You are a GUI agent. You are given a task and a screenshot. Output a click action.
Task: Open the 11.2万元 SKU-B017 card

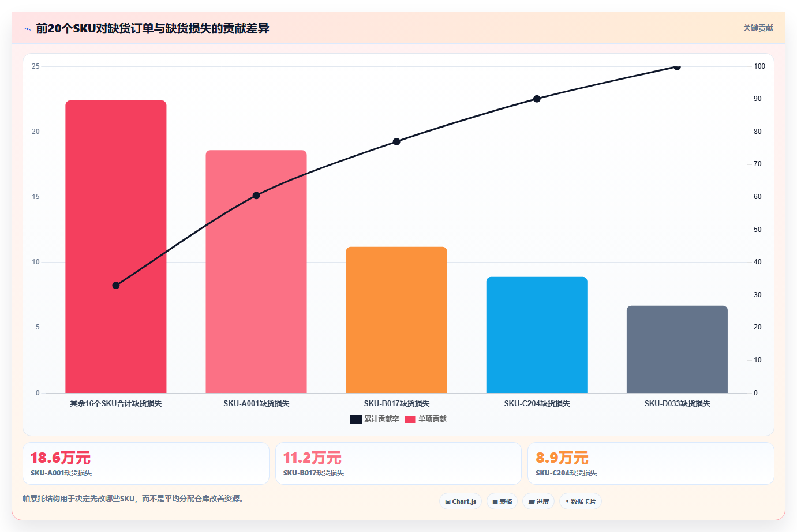coord(398,463)
